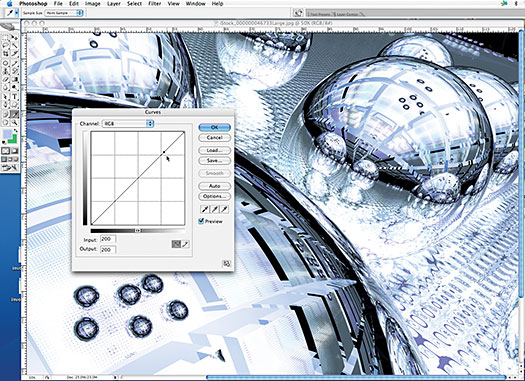Open the Filter menu
Screen dimensions: 525x381
pyautogui.click(x=155, y=4)
